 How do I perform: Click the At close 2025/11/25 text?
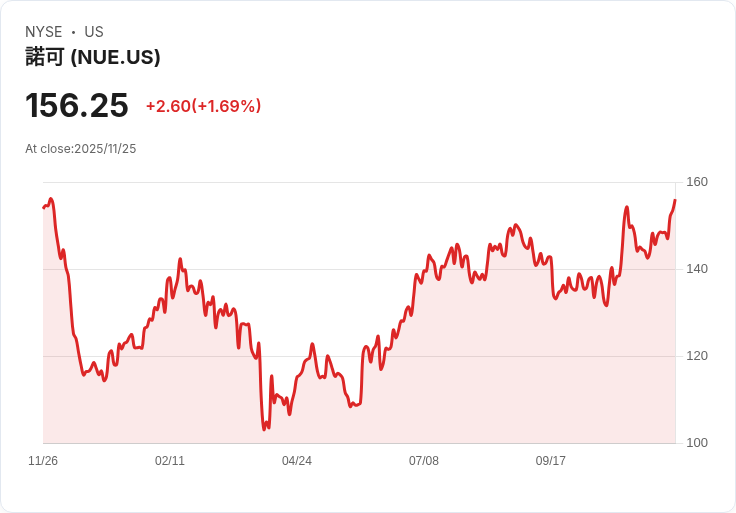81,149
